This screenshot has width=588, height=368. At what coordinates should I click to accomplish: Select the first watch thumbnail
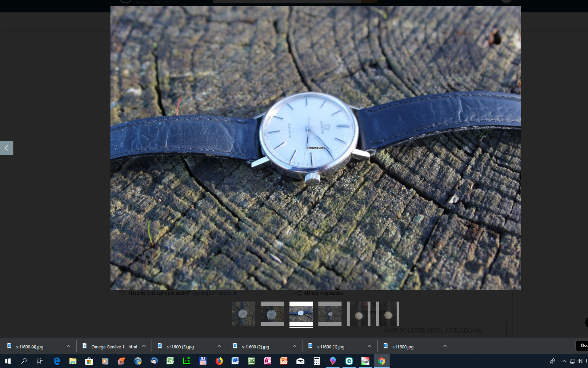(243, 313)
